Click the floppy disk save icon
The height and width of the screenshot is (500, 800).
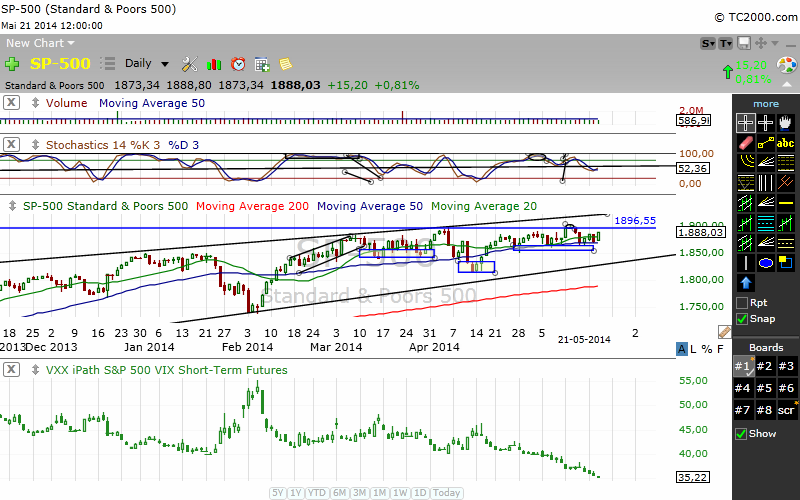(744, 43)
